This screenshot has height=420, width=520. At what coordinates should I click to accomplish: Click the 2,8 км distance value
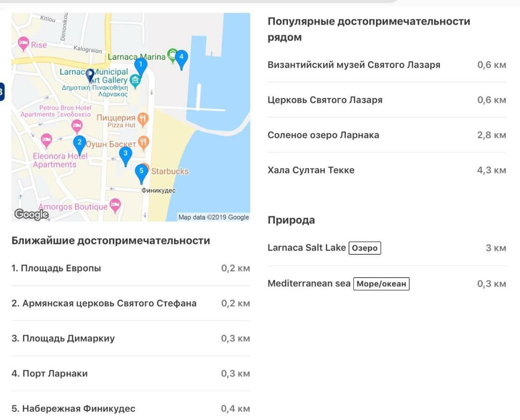tap(492, 135)
